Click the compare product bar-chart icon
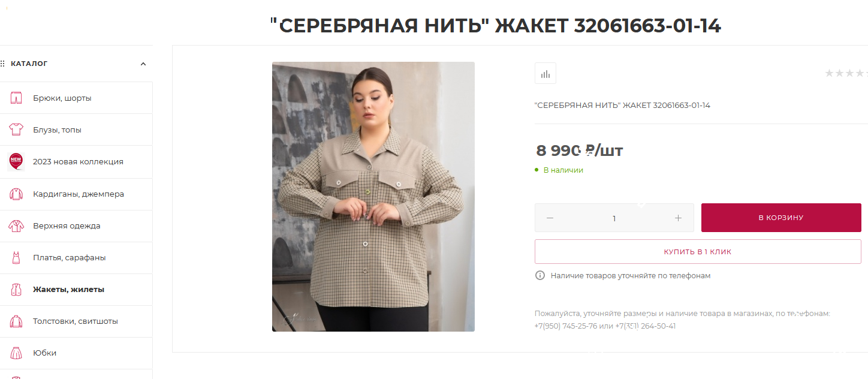Image resolution: width=868 pixels, height=379 pixels. tap(545, 74)
